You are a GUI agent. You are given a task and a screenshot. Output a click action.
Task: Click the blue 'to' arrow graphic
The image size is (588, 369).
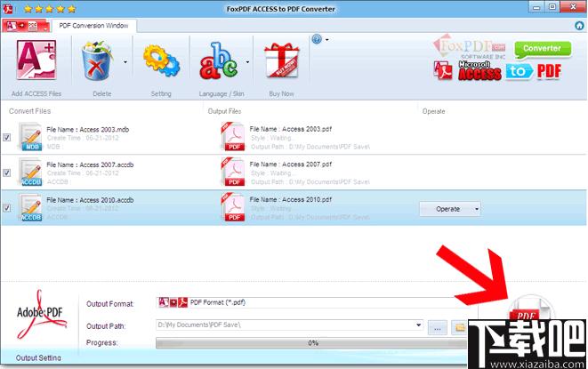519,71
